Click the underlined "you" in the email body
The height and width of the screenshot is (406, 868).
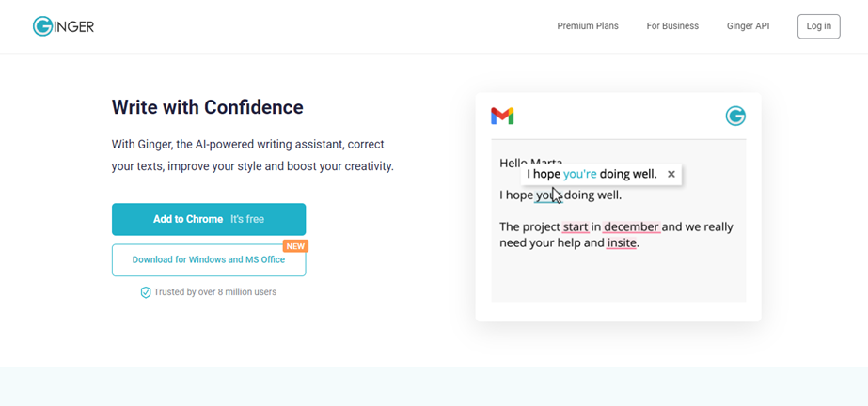pos(546,195)
